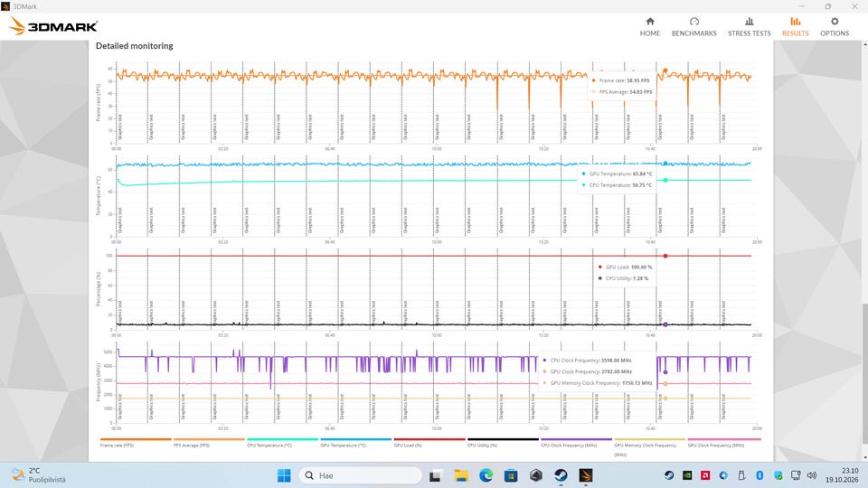Open the gray hexagon app on the taskbar

(x=536, y=475)
